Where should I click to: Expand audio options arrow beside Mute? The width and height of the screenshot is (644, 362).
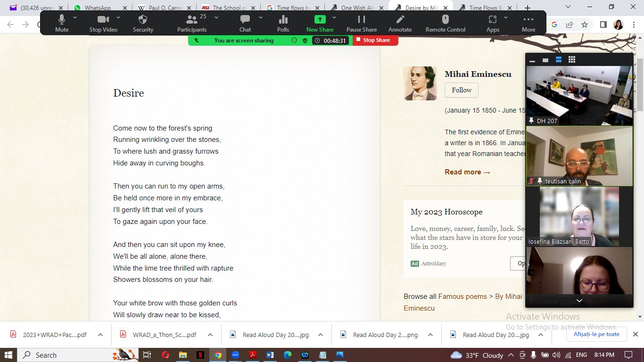[x=75, y=17]
